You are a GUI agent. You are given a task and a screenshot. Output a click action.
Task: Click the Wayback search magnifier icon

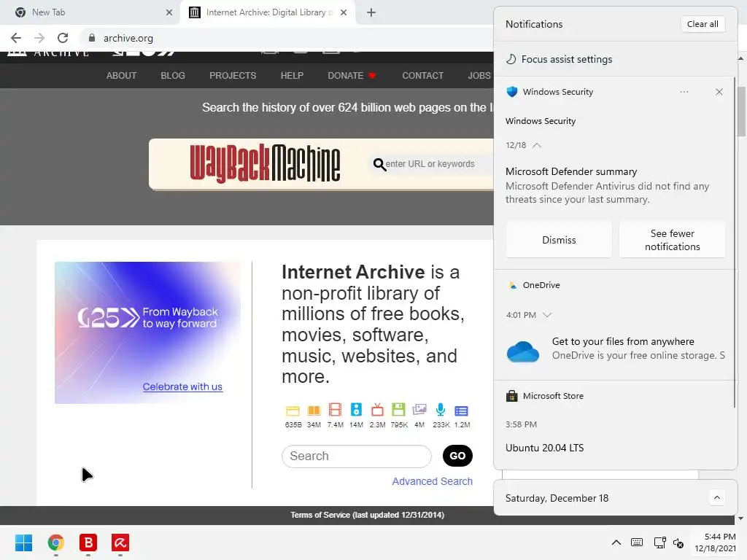pos(379,164)
